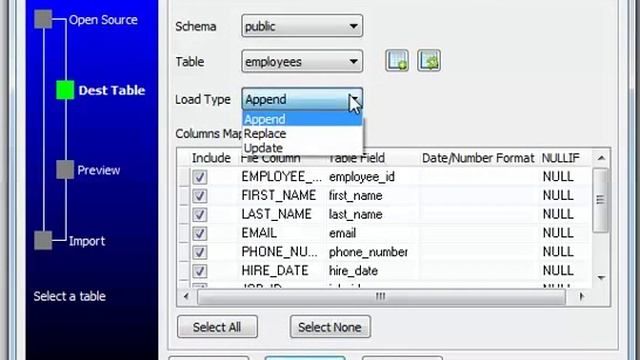Uncheck Include for FIRST_NAME row
This screenshot has width=640, height=360.
(200, 196)
